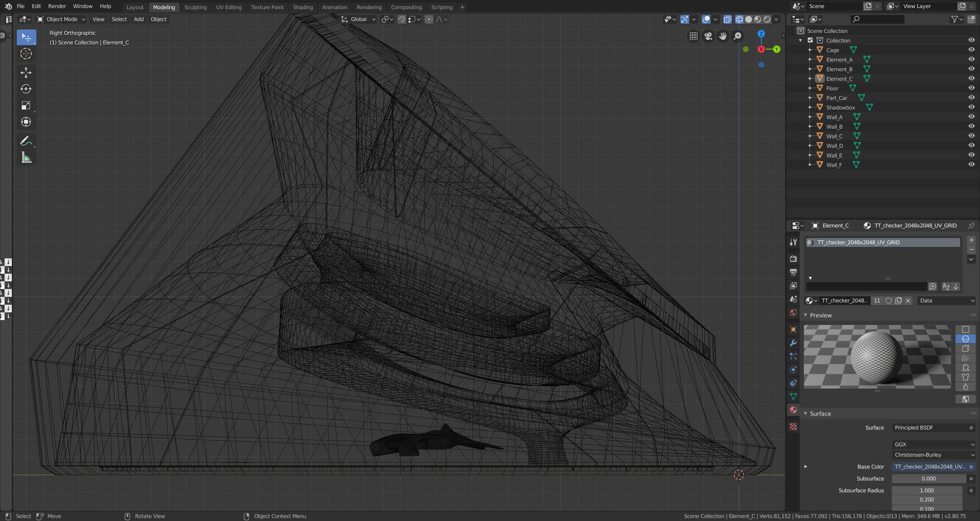Uncheck the Collection exclude checkbox

click(810, 40)
